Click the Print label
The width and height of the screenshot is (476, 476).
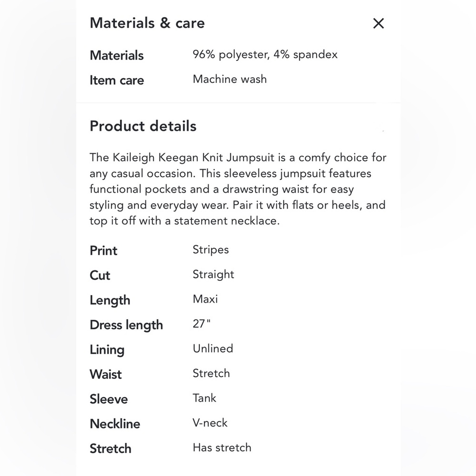[103, 251]
